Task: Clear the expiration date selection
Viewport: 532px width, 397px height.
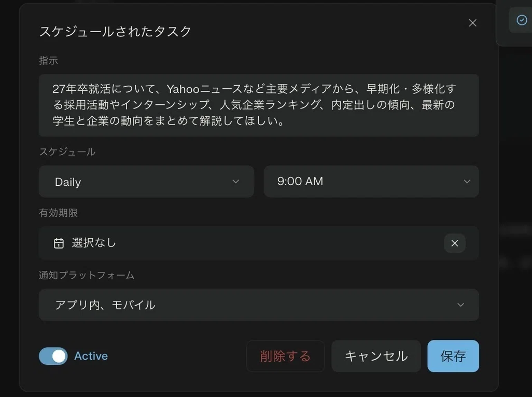Action: coord(454,243)
